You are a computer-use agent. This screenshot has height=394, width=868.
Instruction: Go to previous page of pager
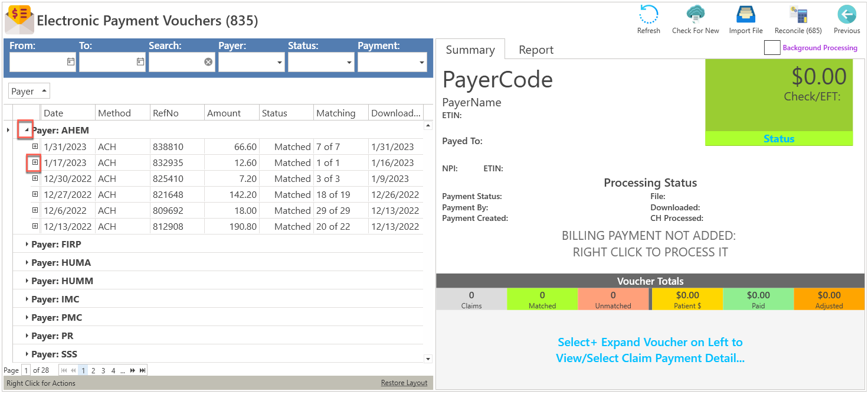(74, 370)
